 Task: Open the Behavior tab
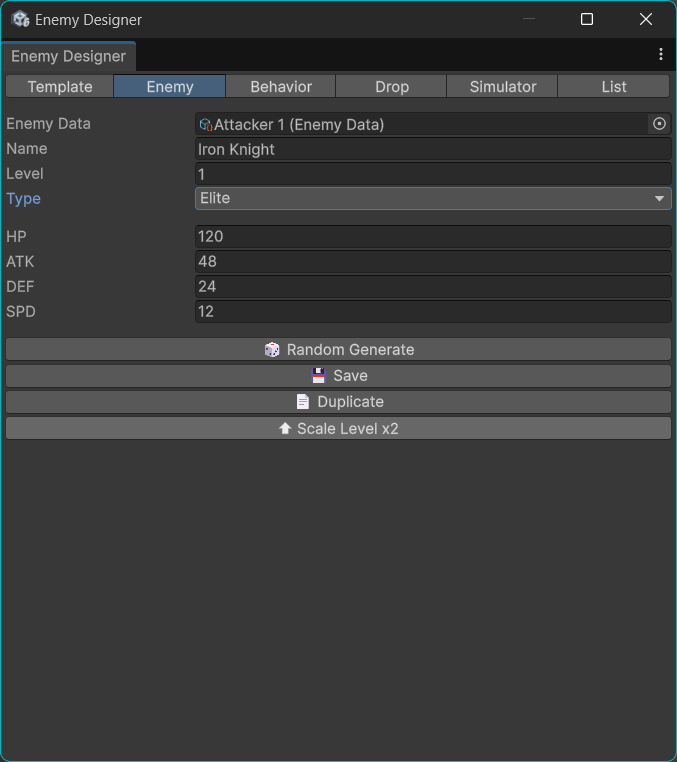coord(280,87)
